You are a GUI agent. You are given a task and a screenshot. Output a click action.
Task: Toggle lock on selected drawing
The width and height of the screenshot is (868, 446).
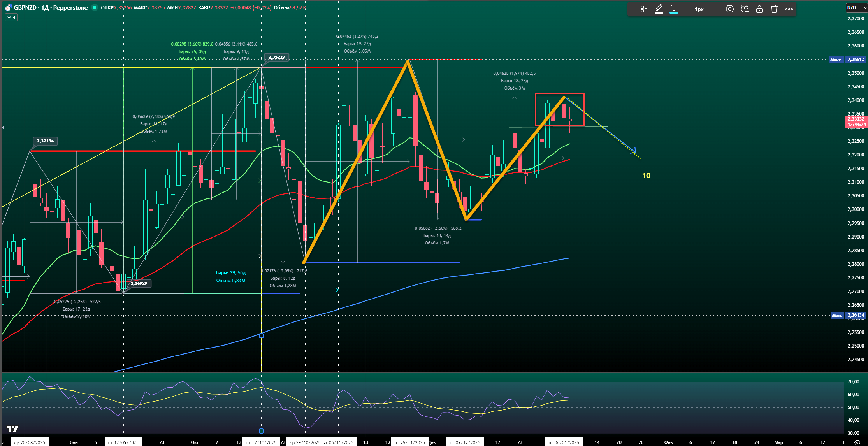click(x=759, y=9)
